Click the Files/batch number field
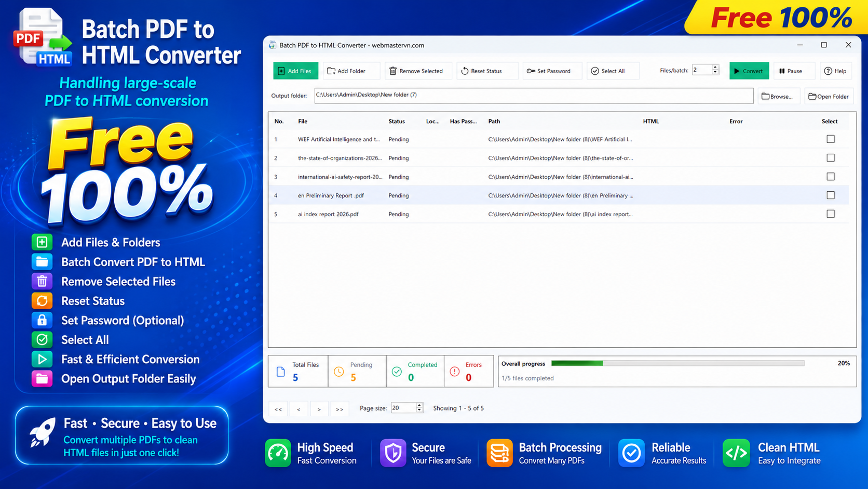The width and height of the screenshot is (868, 489). pos(701,70)
